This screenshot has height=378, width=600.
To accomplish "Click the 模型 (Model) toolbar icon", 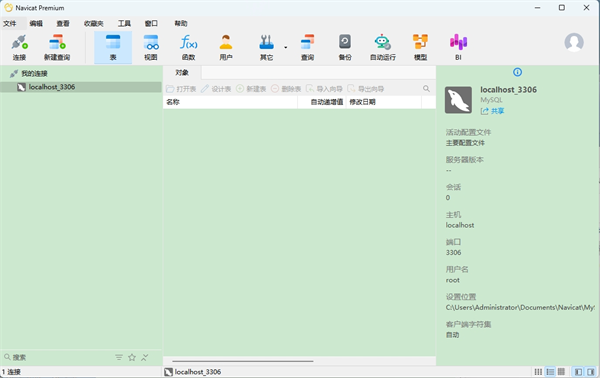I will pyautogui.click(x=420, y=47).
